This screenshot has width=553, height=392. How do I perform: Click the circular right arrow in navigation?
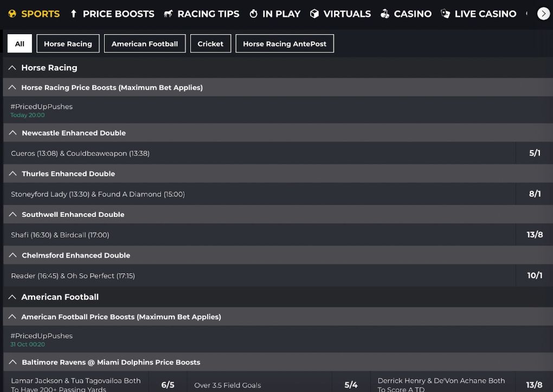point(544,14)
